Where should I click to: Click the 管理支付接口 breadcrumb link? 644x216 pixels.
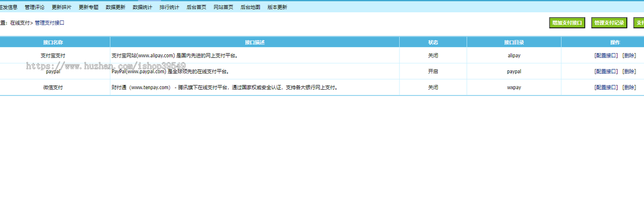pos(50,23)
